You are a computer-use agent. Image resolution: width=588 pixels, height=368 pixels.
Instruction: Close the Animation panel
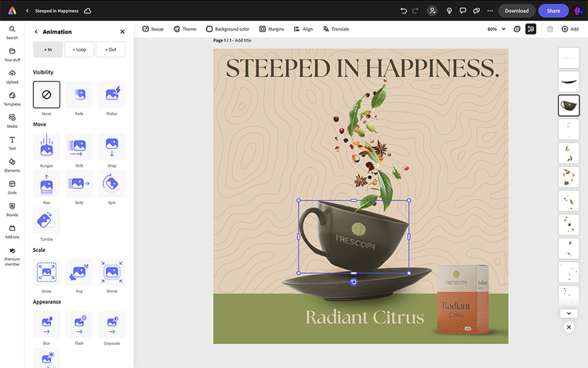[x=122, y=32]
